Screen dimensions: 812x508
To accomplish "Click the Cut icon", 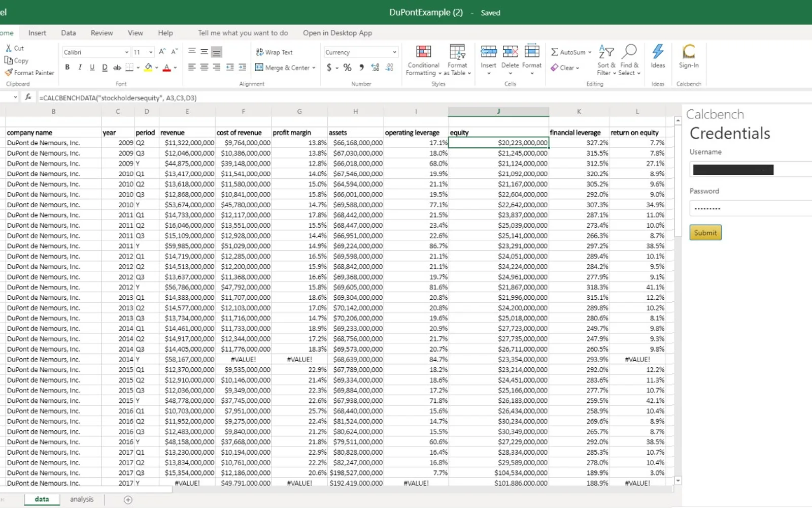I will (x=9, y=48).
